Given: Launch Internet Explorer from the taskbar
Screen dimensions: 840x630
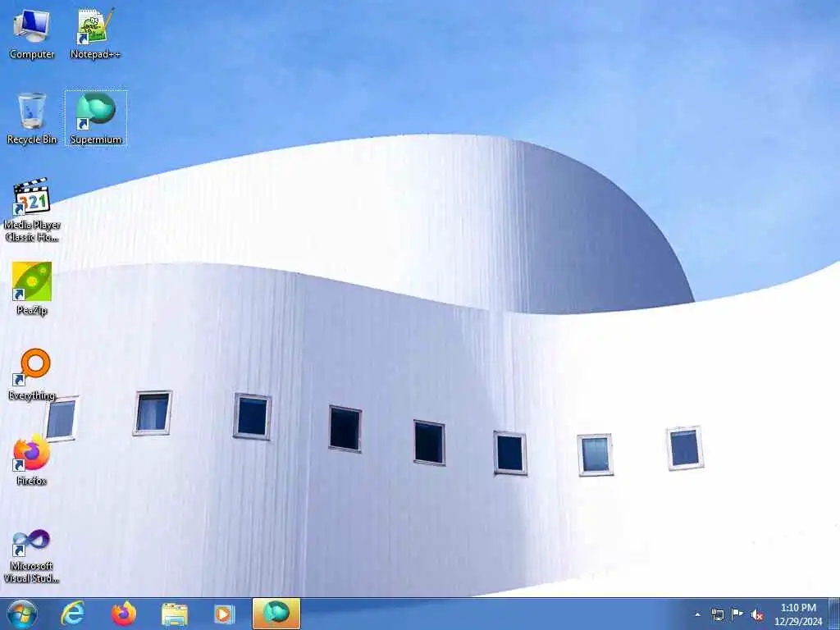Looking at the screenshot, I should click(73, 614).
